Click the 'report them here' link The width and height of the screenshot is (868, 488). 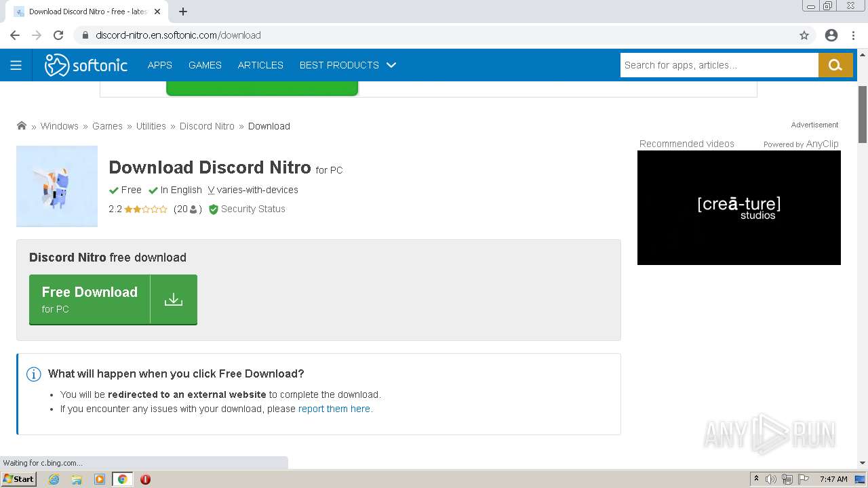point(336,409)
